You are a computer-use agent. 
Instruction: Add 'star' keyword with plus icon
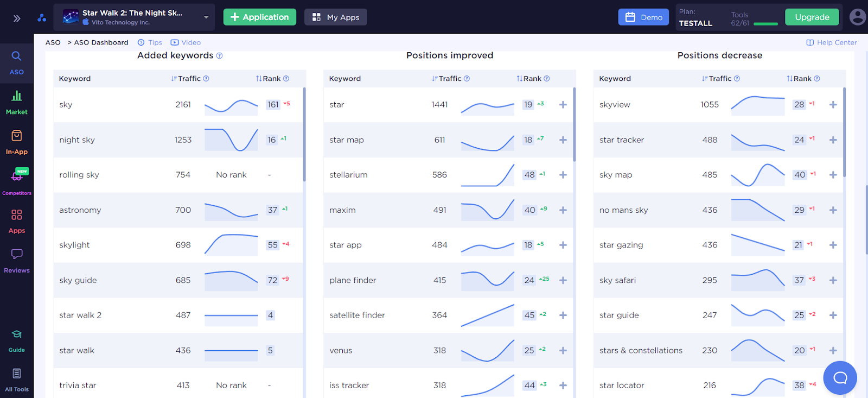[563, 105]
